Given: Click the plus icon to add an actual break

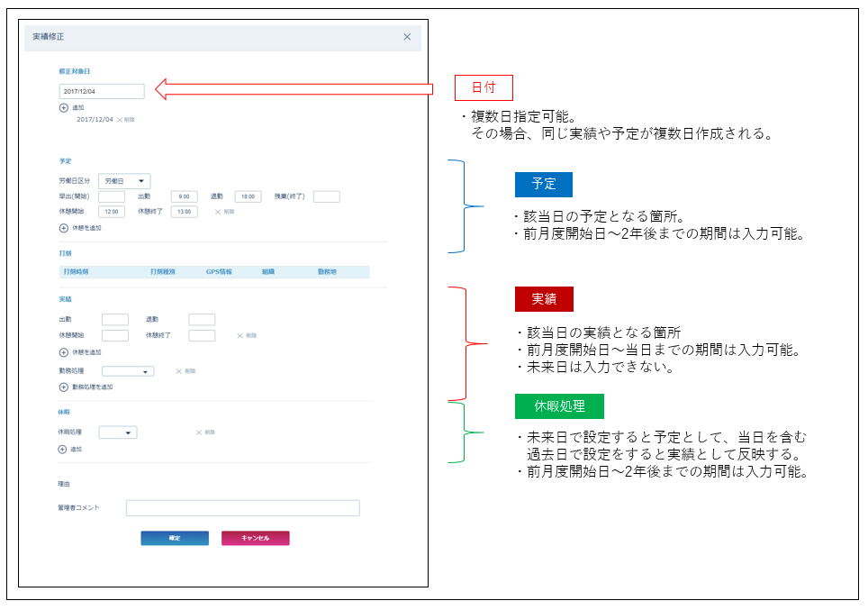Looking at the screenshot, I should [64, 352].
